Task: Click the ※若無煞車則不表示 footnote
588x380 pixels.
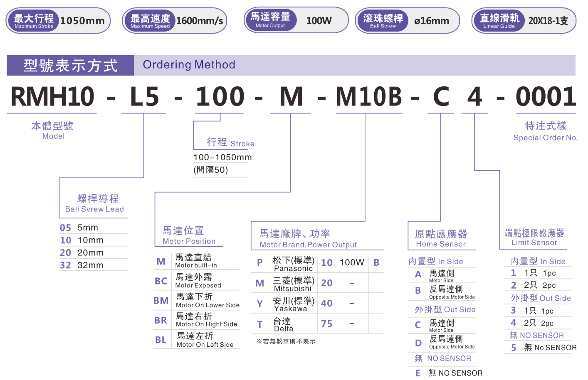Action: (286, 341)
